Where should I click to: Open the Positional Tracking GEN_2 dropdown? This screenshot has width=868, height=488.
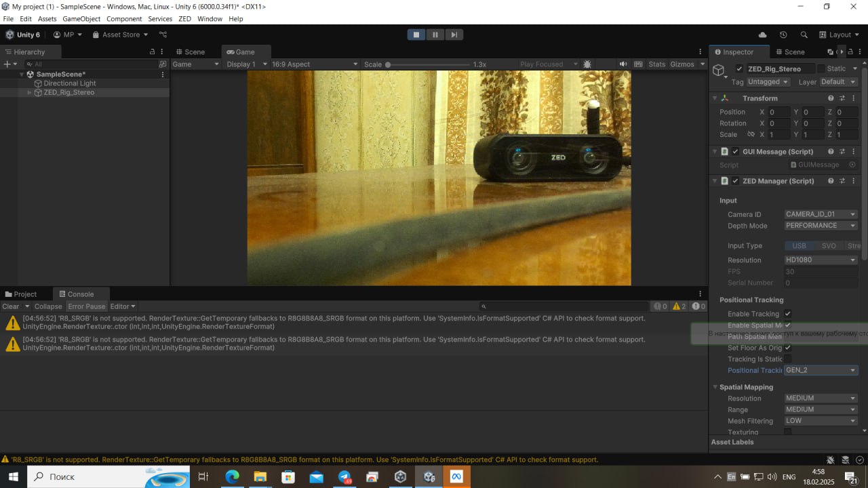pos(821,370)
